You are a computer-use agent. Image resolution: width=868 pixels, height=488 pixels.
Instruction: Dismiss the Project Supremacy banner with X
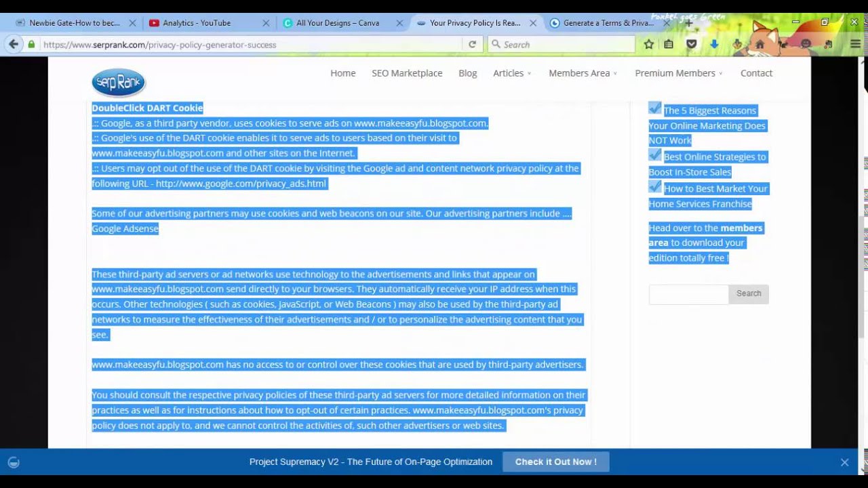[x=844, y=462]
